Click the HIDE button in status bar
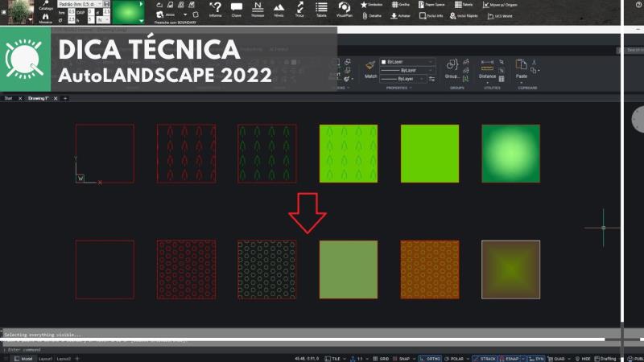The height and width of the screenshot is (362, 644). [583, 359]
